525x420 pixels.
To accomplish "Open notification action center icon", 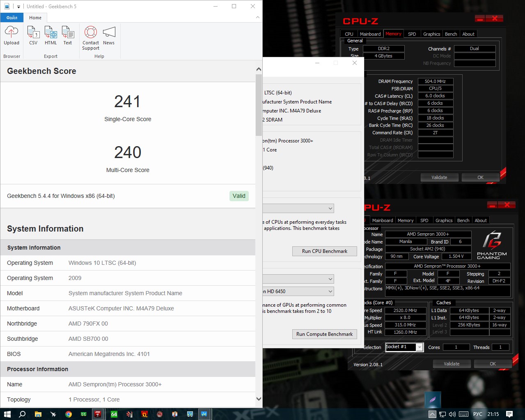I will (509, 414).
